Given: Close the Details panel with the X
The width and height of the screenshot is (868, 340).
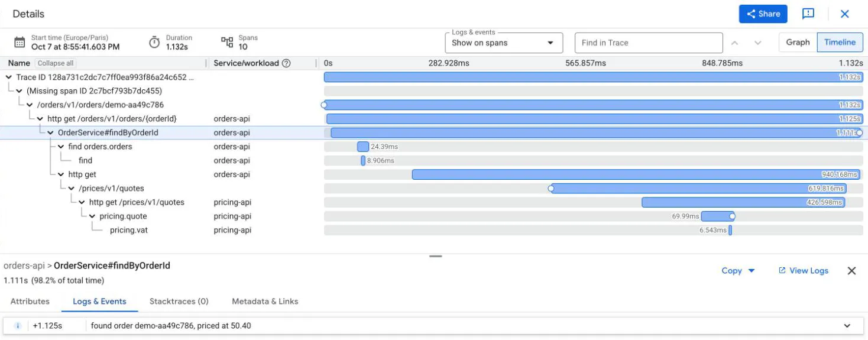Looking at the screenshot, I should coord(845,14).
